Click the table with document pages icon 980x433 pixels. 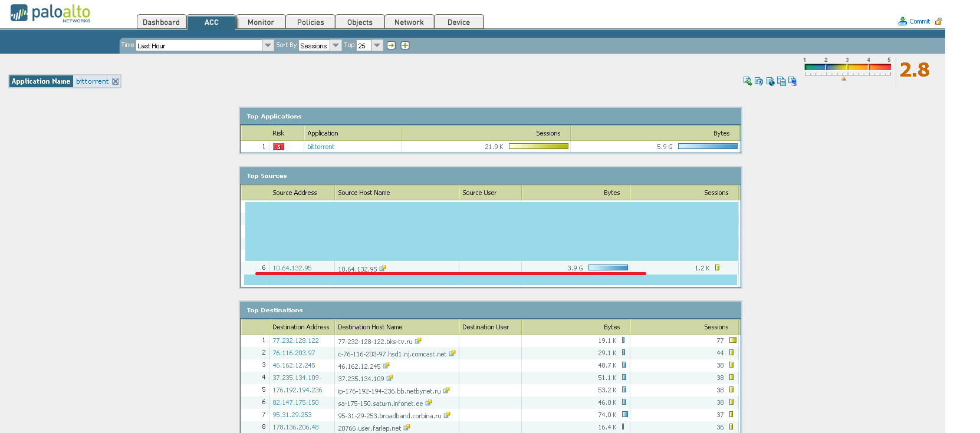click(x=781, y=81)
